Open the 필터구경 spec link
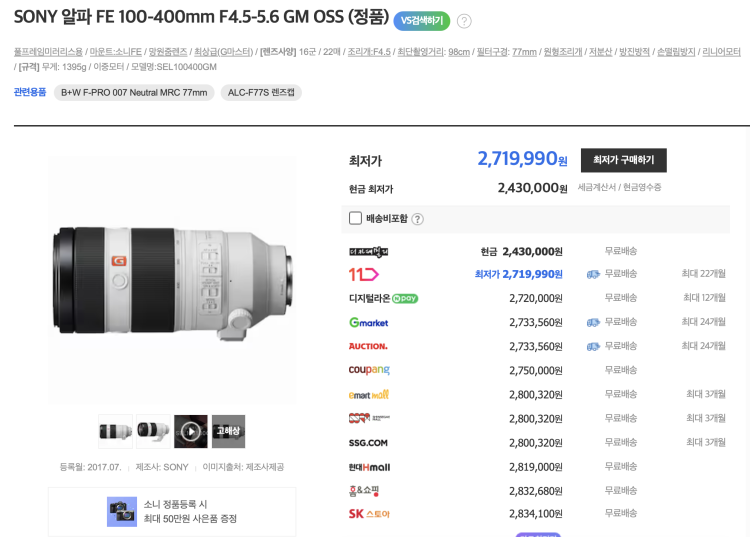Viewport: 750px width, 537px height. tap(492, 52)
